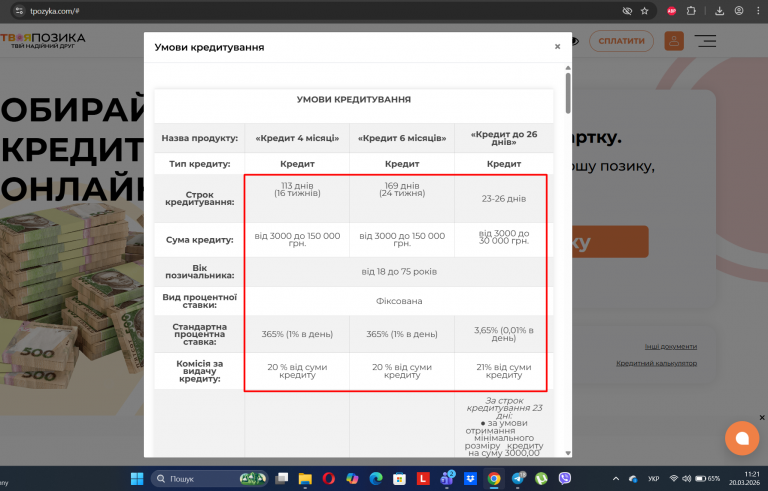Open Wi-Fi network tray icon
This screenshot has width=768, height=491.
tap(674, 479)
